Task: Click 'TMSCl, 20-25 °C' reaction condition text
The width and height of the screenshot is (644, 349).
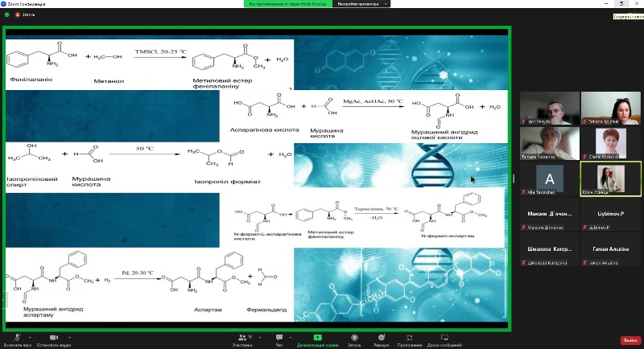Action: pos(160,51)
